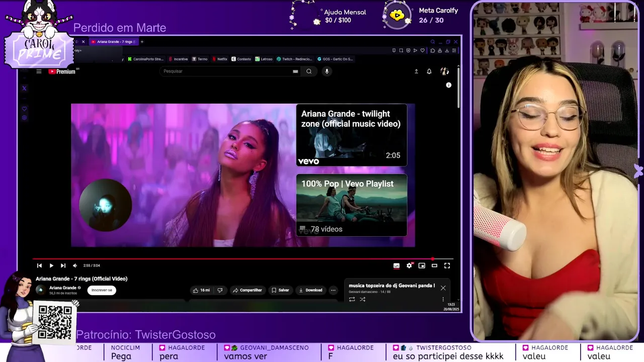Viewport: 644px width, 362px height.
Task: Open the CarolinaPorto Stre... bookmark
Action: point(145,59)
